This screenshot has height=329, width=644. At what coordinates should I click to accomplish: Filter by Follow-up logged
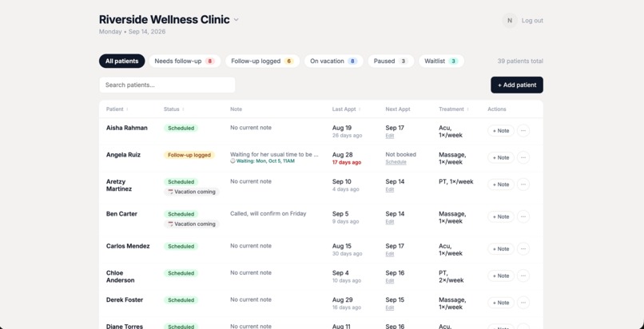(262, 61)
